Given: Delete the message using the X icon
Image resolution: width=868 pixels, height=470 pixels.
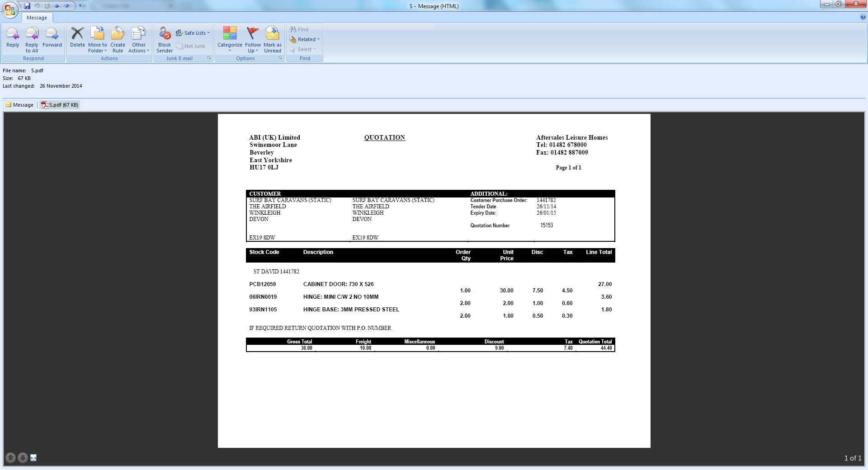Looking at the screenshot, I should [77, 38].
